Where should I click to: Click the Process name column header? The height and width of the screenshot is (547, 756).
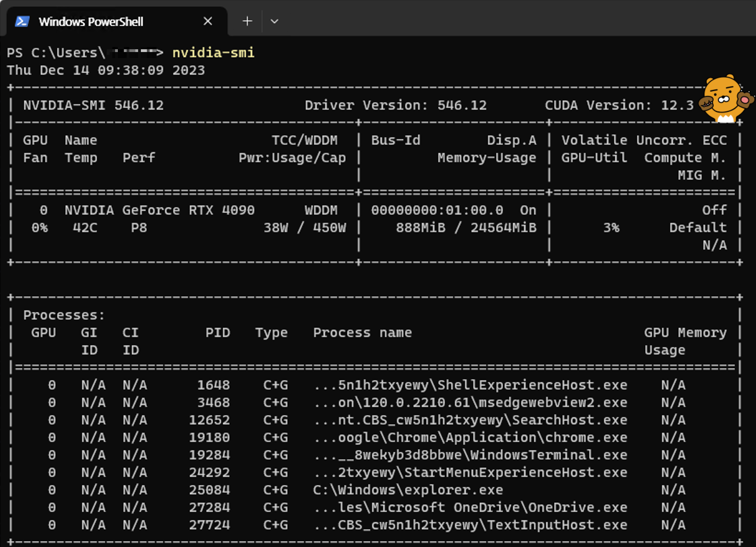[362, 333]
